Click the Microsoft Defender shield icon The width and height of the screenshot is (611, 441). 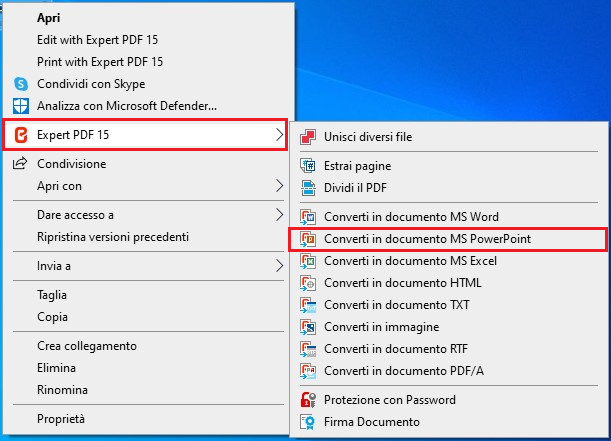(21, 106)
